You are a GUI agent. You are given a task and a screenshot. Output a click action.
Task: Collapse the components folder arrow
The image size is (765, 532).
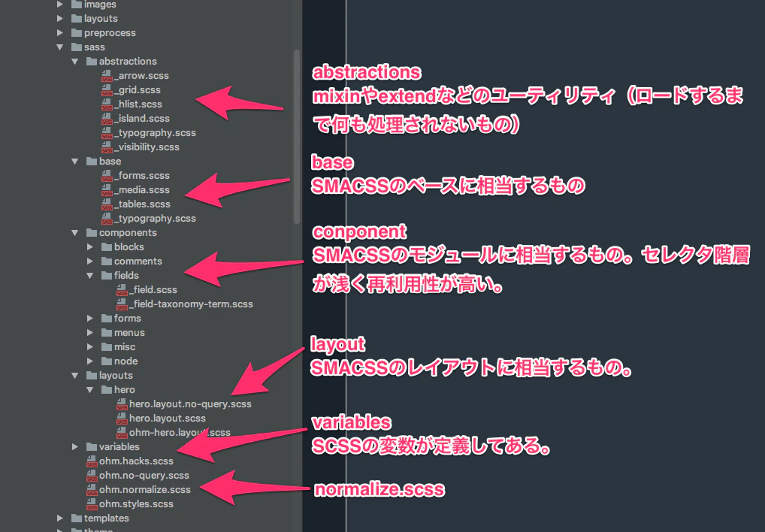(75, 233)
